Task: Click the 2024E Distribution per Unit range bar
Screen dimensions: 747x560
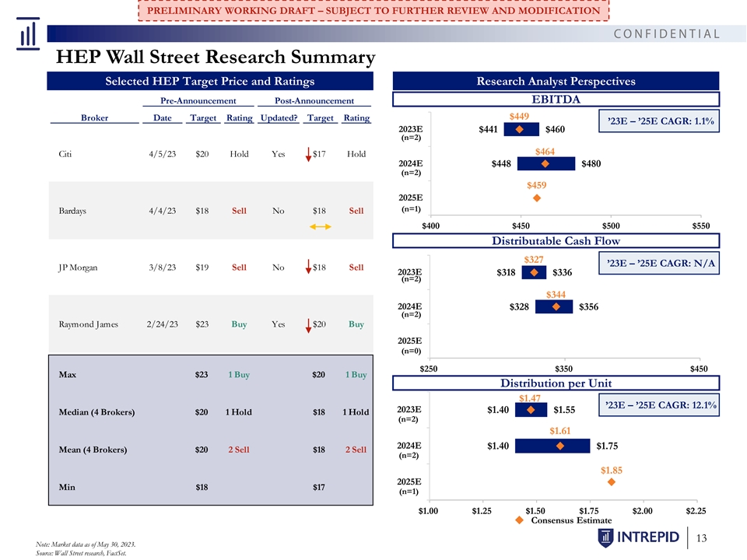Action: click(552, 446)
